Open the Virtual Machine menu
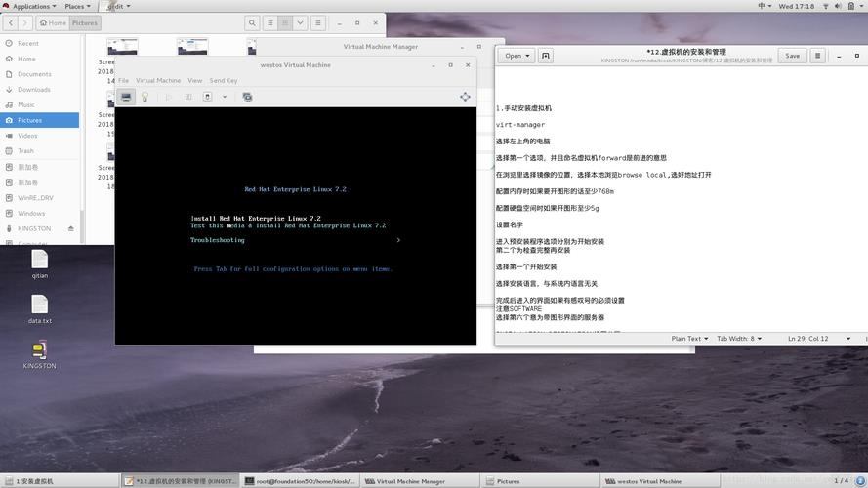This screenshot has height=488, width=868. click(158, 80)
